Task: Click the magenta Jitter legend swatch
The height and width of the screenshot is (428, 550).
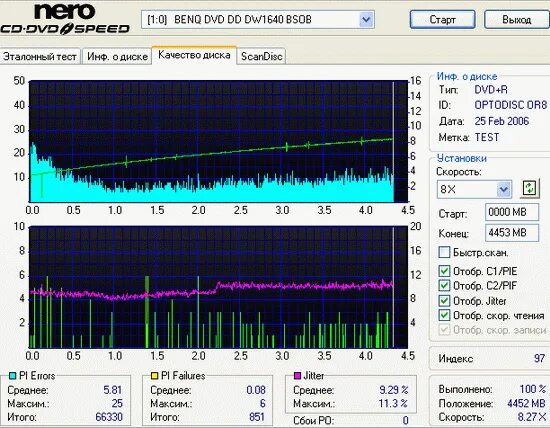Action: [297, 376]
